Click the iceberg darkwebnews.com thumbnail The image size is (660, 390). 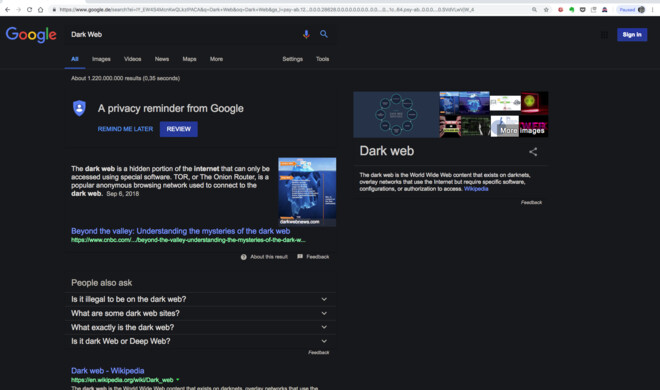pyautogui.click(x=307, y=191)
